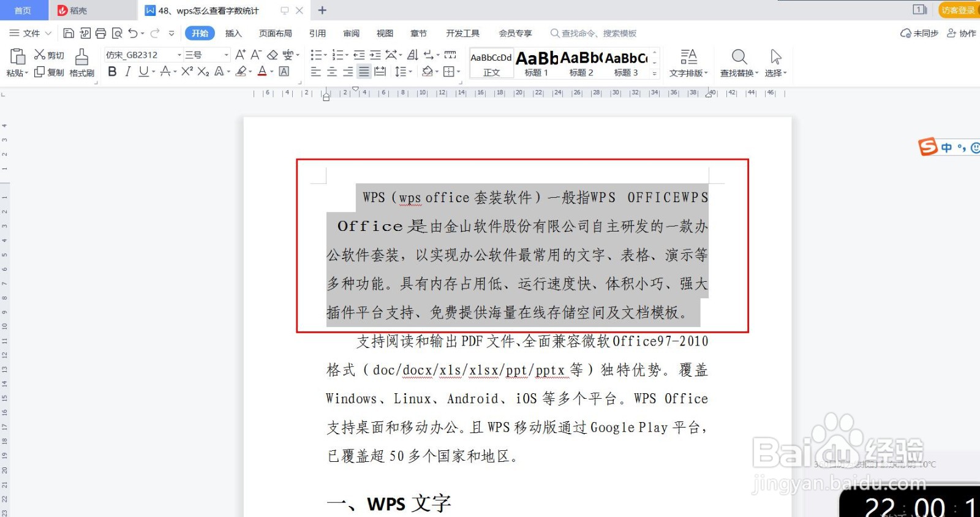Expand the styles gallery more button
Screen dimensions: 980x517
coord(655,74)
